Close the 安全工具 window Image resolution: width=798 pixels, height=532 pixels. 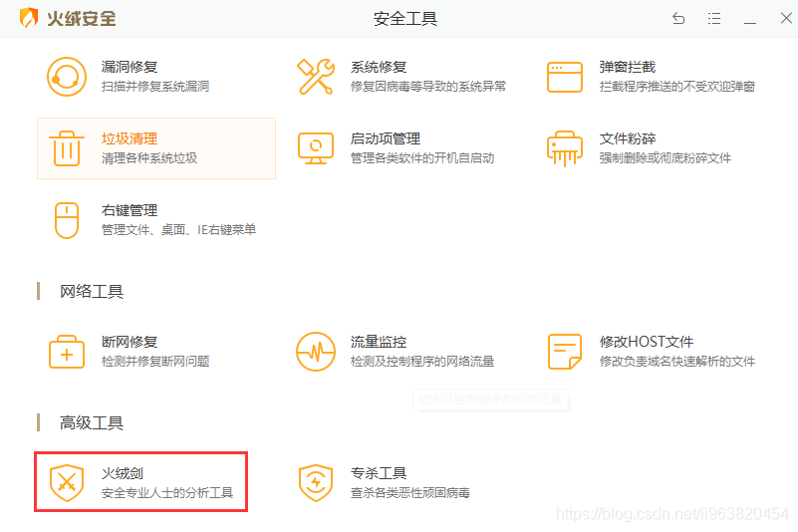click(786, 18)
